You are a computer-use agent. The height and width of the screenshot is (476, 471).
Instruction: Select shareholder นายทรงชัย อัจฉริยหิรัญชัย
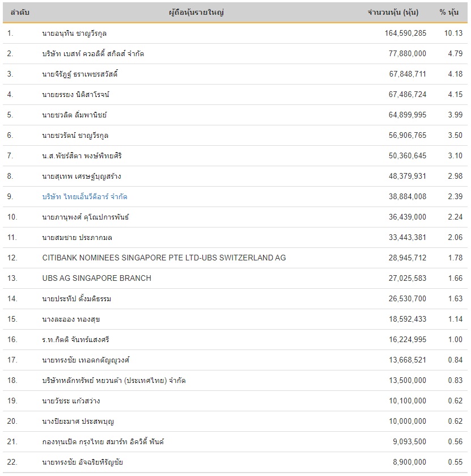click(x=82, y=462)
